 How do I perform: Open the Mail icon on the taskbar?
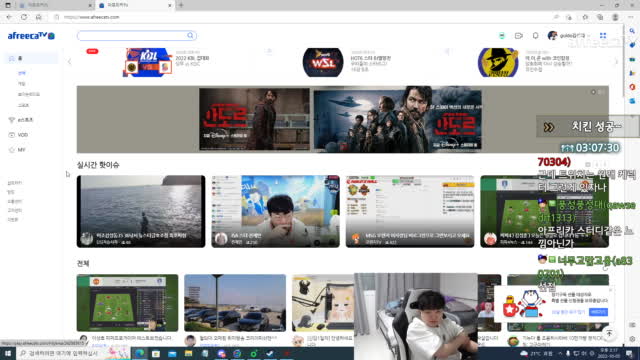click(x=172, y=353)
